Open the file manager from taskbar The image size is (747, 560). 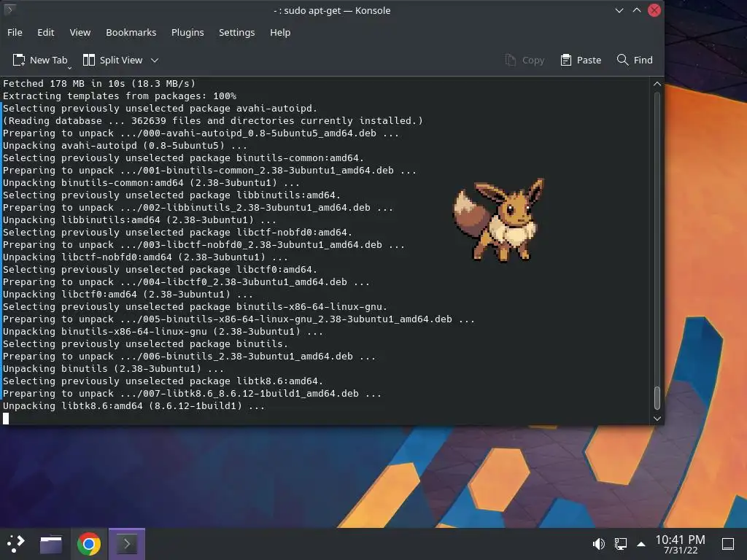coord(51,544)
